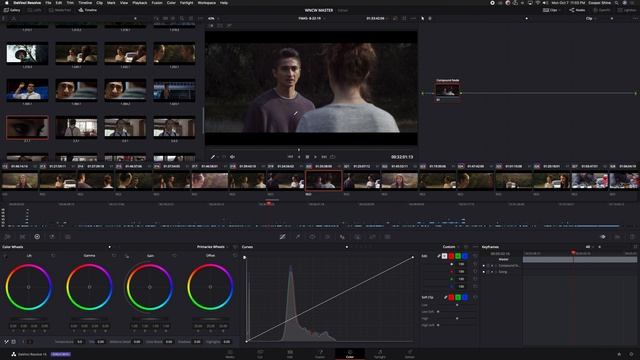Switch to the Deliver page tab
Viewport: 640px width, 360px height.
click(x=410, y=354)
